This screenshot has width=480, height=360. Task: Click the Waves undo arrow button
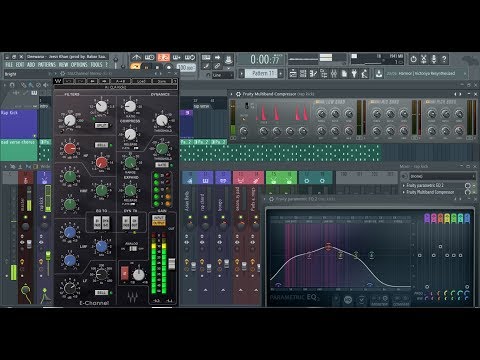point(68,81)
